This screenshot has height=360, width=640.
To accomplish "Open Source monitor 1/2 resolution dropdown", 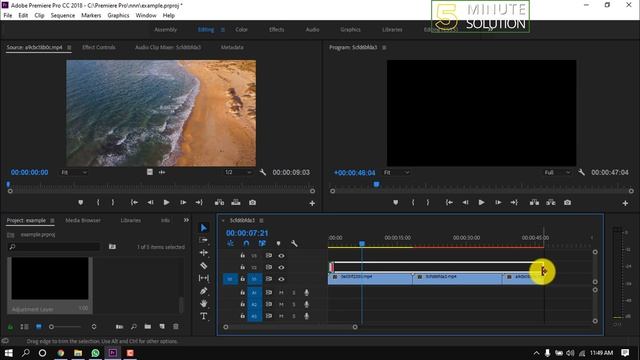I will (238, 173).
